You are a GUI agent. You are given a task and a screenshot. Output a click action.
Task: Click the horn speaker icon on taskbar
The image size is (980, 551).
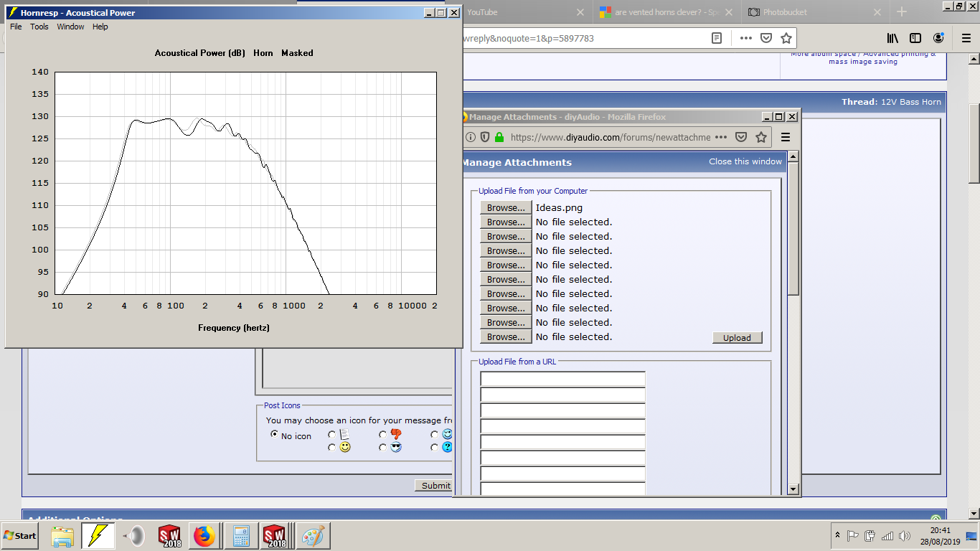click(x=134, y=536)
